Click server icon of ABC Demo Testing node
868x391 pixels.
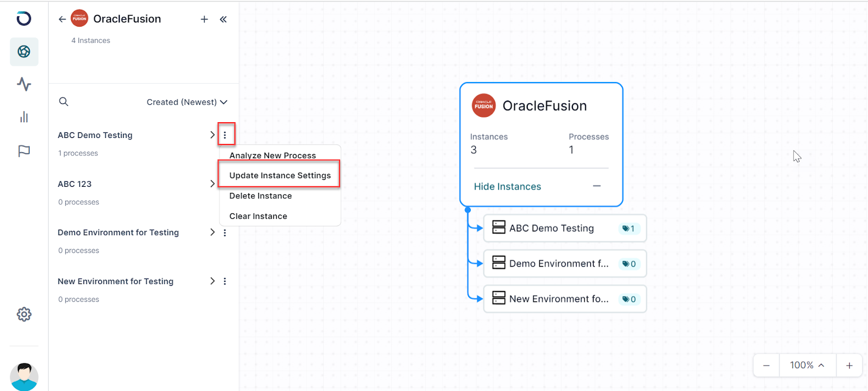tap(499, 227)
